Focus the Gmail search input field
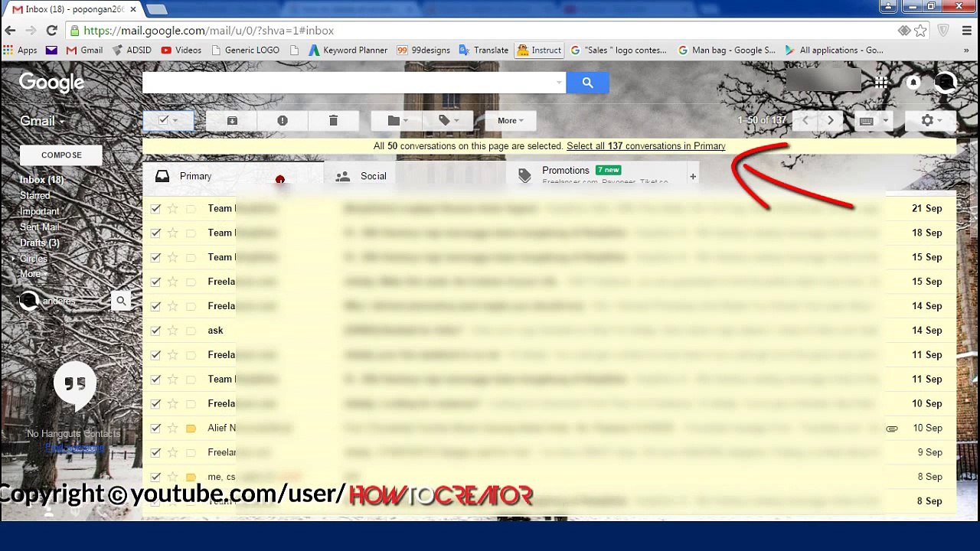 click(x=348, y=83)
